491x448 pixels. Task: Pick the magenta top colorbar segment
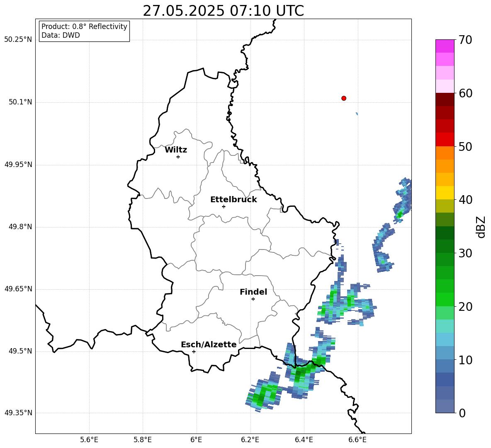445,46
